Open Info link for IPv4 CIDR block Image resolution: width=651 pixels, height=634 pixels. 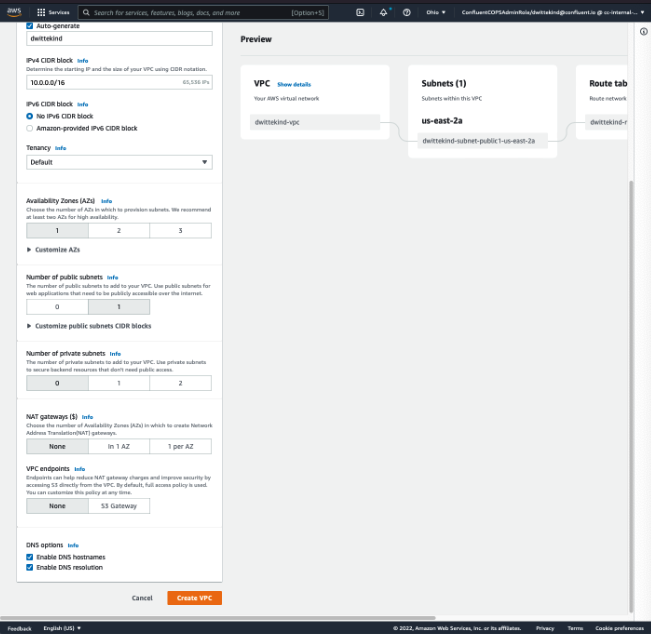(83, 61)
